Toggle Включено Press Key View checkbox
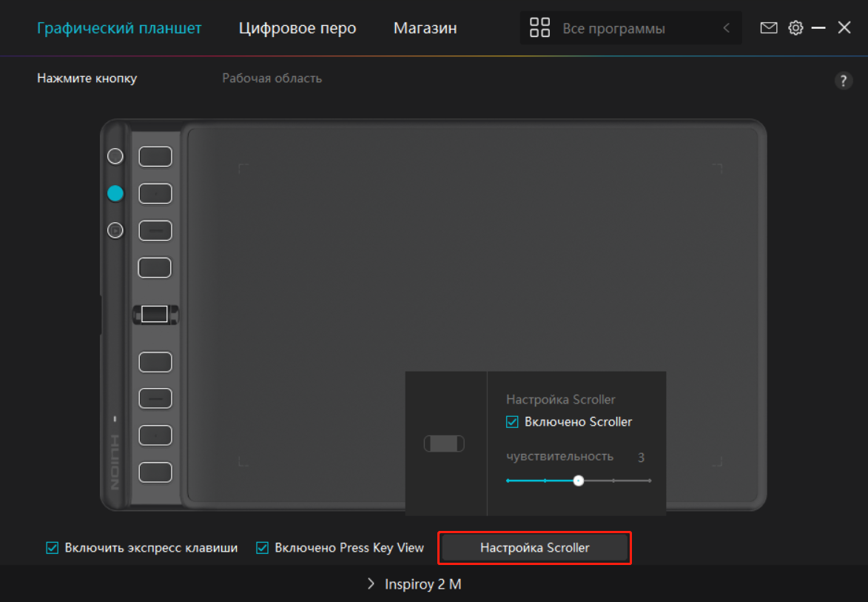Viewport: 868px width, 602px height. 262,548
